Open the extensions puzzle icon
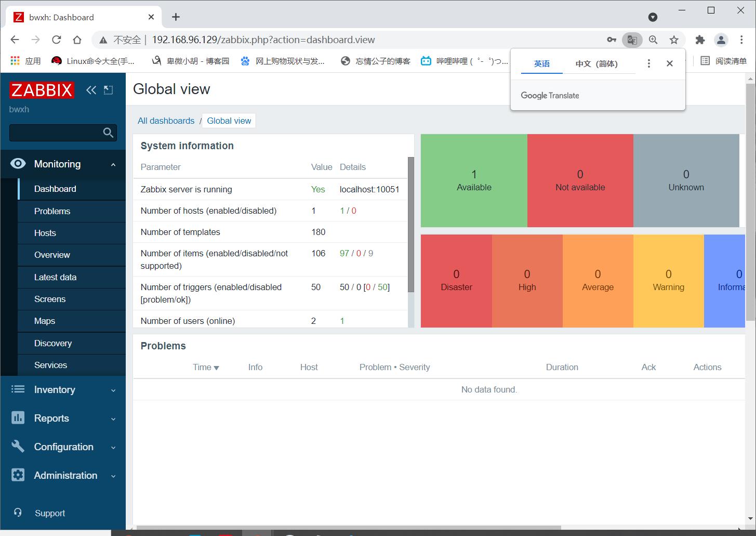Image resolution: width=756 pixels, height=536 pixels. tap(700, 40)
